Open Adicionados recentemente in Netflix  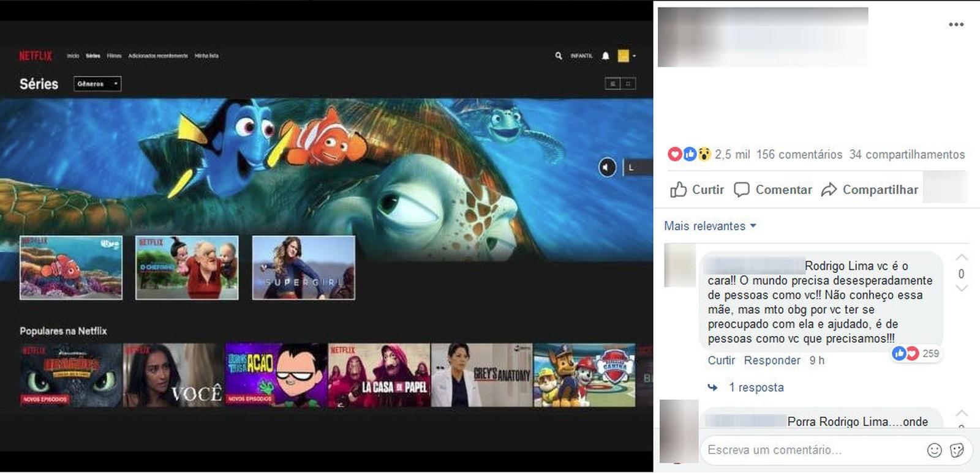pos(158,56)
